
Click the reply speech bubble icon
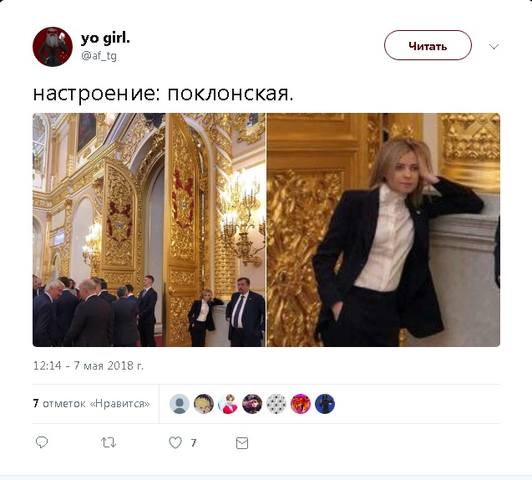click(x=42, y=442)
